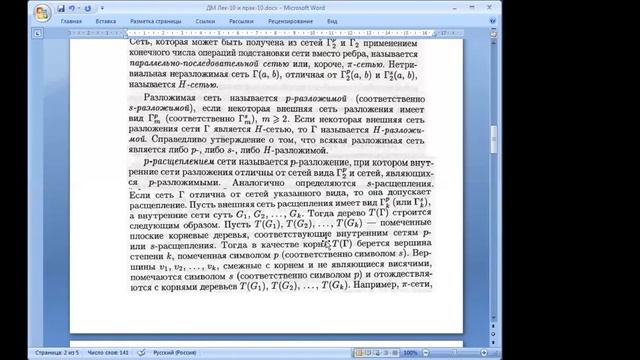Click the word 'Разложимая' in the document

click(169, 98)
